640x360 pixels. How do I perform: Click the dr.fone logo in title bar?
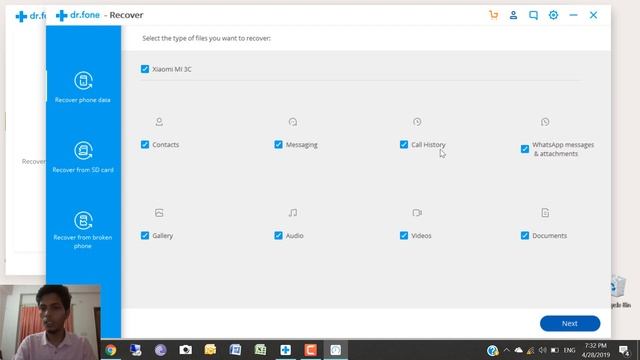point(78,16)
